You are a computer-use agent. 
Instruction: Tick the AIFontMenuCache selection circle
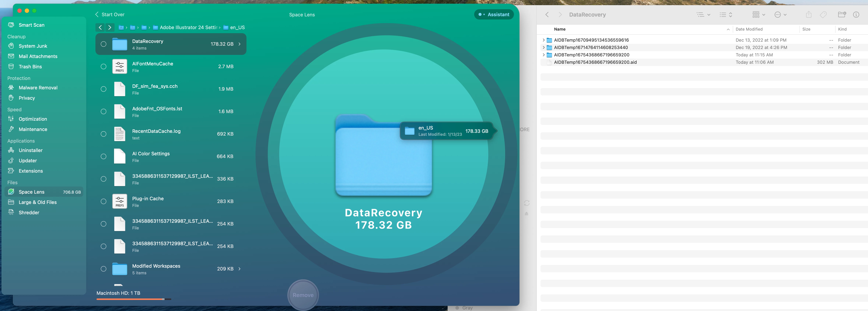[x=104, y=67]
